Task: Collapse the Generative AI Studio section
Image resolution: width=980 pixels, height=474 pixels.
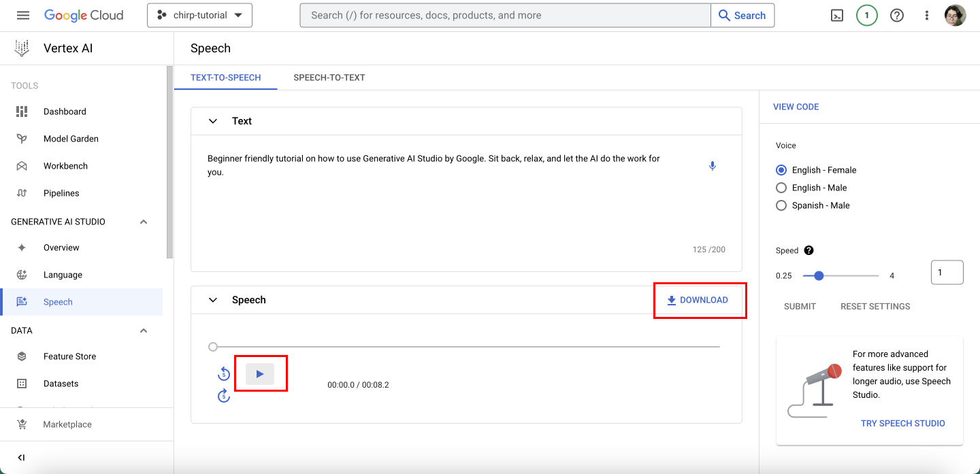Action: coord(144,222)
